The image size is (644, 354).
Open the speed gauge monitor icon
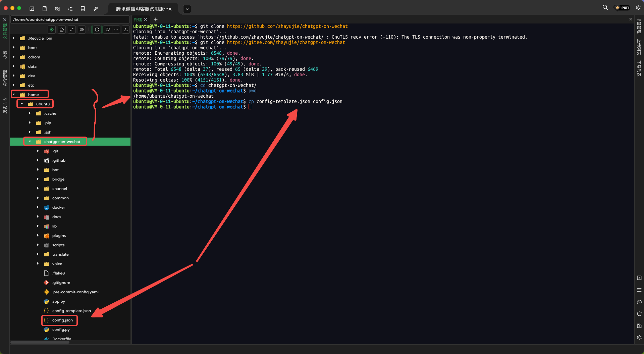639,302
